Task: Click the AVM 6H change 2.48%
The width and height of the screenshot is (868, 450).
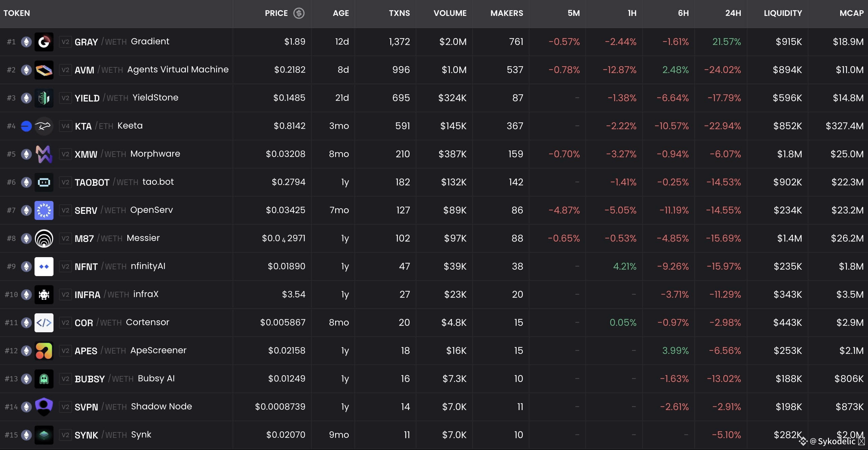Action: [675, 70]
